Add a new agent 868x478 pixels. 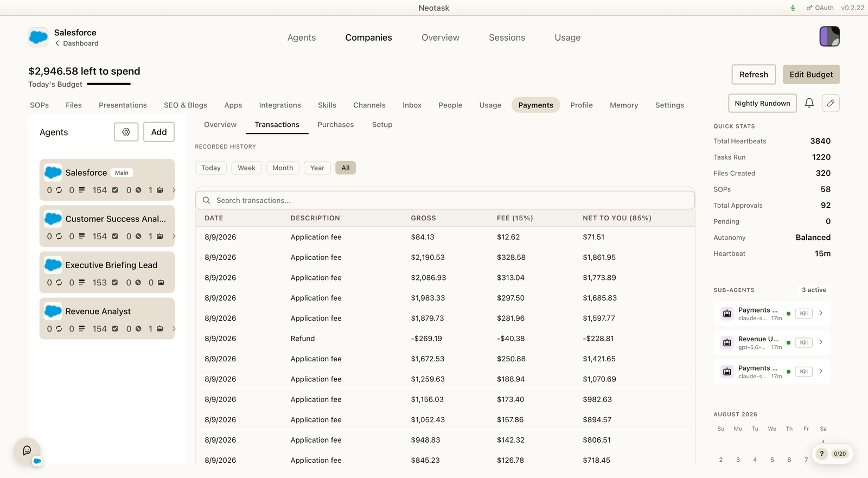(x=159, y=132)
